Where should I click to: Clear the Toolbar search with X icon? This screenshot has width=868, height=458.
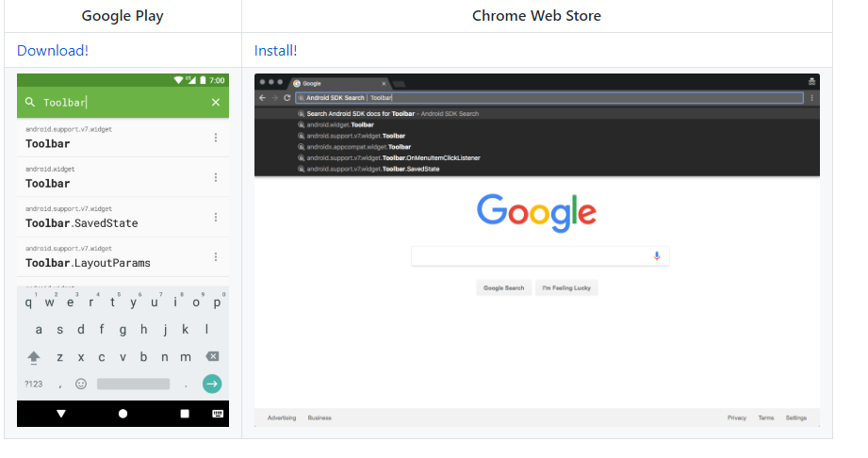click(216, 102)
